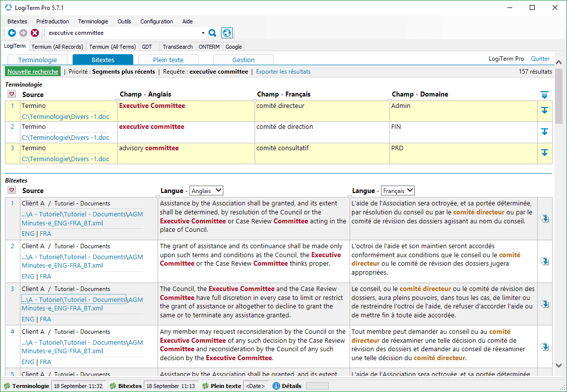The image size is (567, 392).
Task: Select the TransSearch source tab
Action: [178, 47]
